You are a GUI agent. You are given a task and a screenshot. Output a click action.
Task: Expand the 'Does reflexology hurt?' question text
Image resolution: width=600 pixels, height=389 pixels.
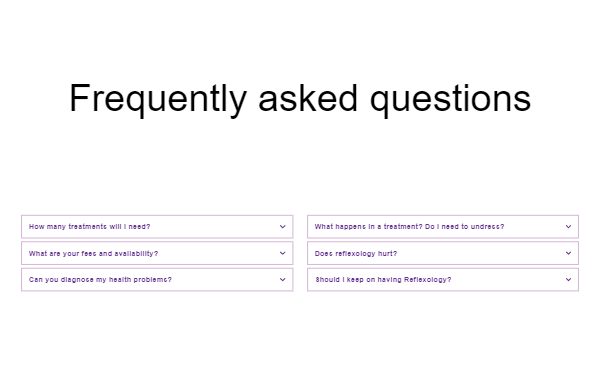click(356, 253)
